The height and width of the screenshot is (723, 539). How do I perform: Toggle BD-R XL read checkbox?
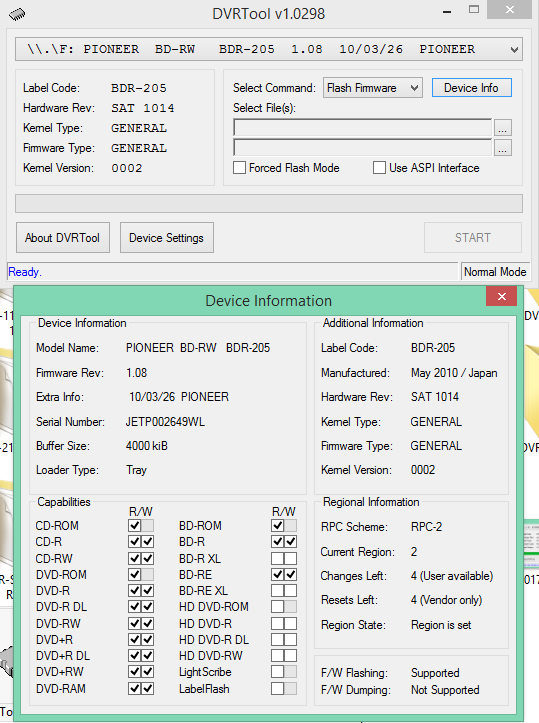(x=277, y=558)
